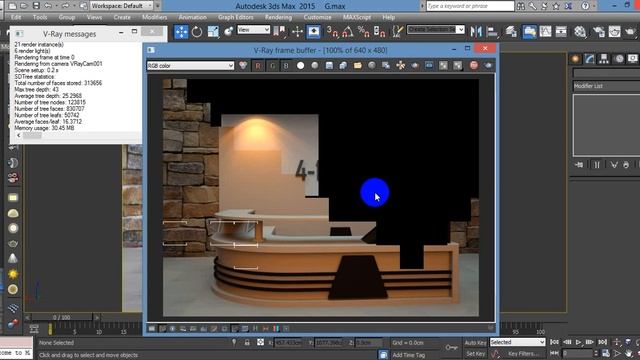Select the Modify panel tab
Viewport: 640px width, 360px height.
click(589, 59)
